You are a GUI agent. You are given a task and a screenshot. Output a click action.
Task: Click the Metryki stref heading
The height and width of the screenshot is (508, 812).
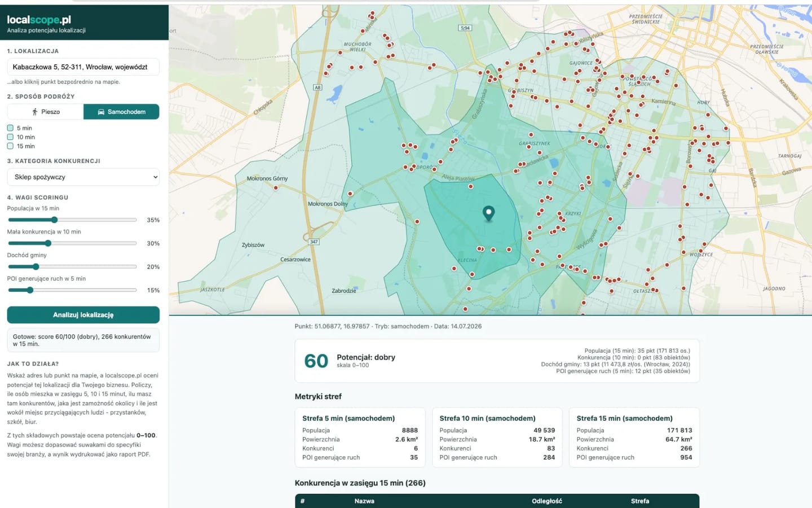[x=318, y=397]
